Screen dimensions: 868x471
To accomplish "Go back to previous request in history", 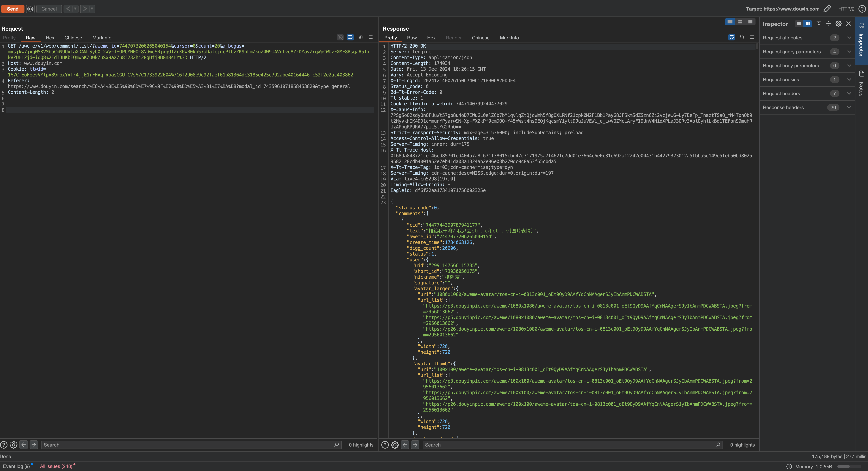I will tap(68, 9).
